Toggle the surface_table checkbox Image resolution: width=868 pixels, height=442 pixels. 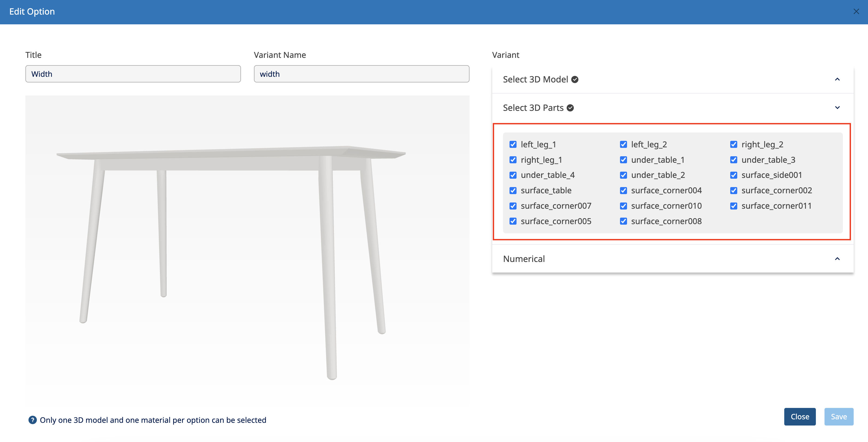pos(513,191)
